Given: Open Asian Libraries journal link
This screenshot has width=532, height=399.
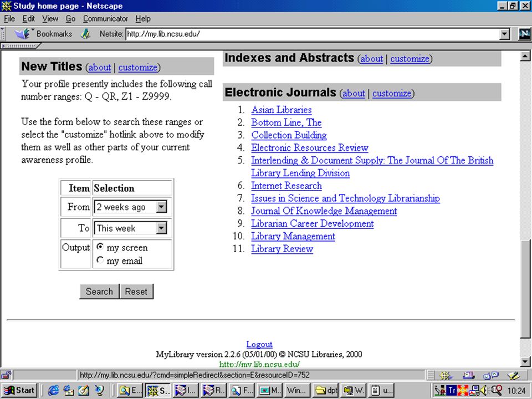Looking at the screenshot, I should pyautogui.click(x=282, y=110).
